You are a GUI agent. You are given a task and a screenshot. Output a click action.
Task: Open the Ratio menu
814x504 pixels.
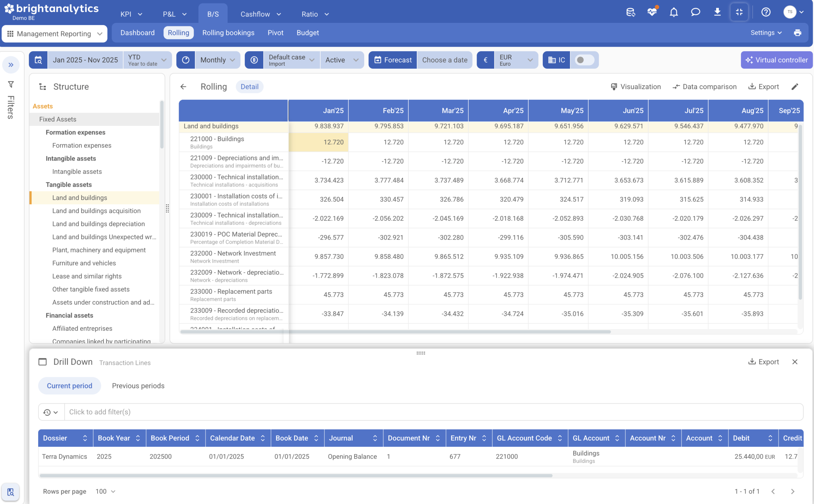pyautogui.click(x=315, y=14)
